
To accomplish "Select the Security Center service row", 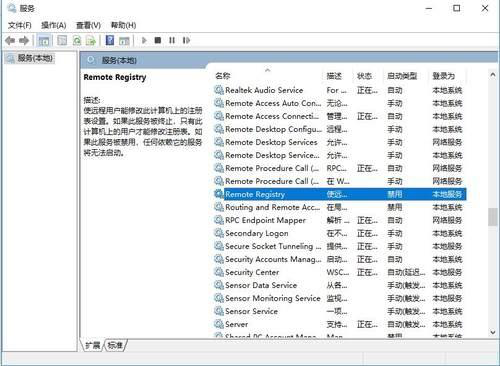I will (339, 272).
